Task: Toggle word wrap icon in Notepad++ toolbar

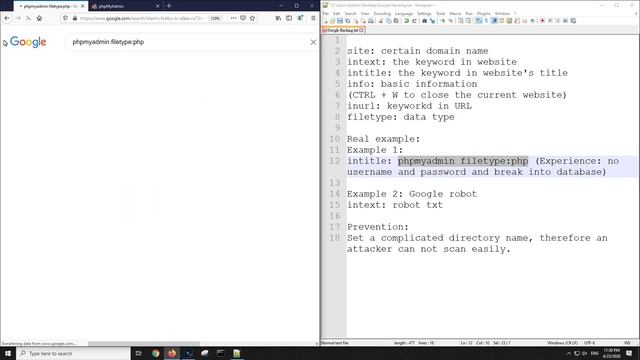Action: coord(478,20)
